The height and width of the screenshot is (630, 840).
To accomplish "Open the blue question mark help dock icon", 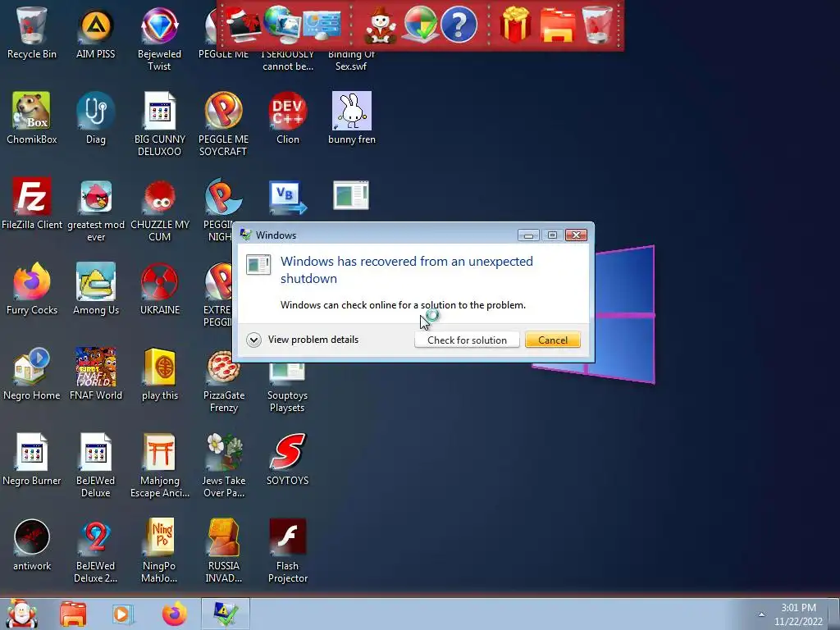I will pos(459,25).
